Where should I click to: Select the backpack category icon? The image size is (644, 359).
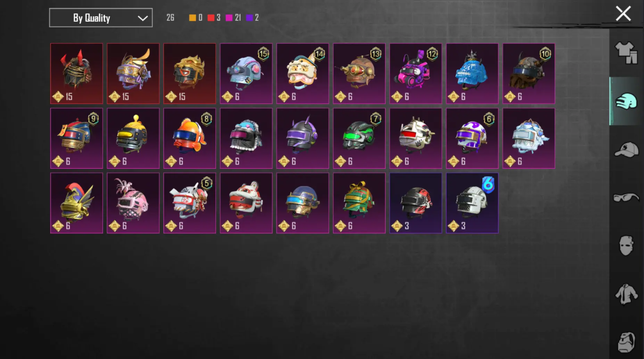[x=626, y=342]
